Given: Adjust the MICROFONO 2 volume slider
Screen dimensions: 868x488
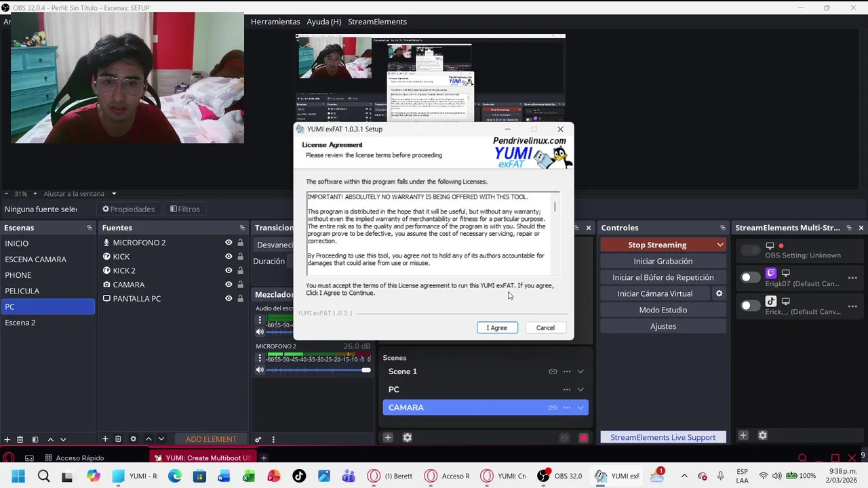Looking at the screenshot, I should [319, 370].
